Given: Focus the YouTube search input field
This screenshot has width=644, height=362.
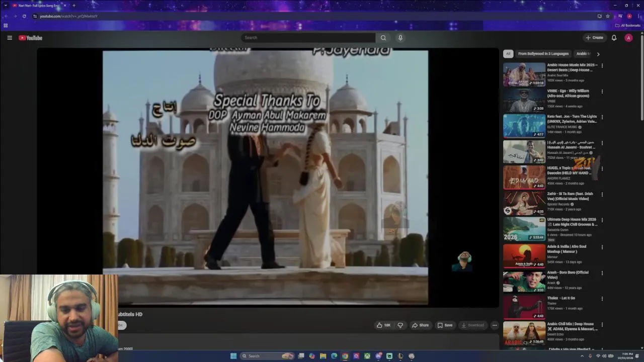Looking at the screenshot, I should click(308, 38).
